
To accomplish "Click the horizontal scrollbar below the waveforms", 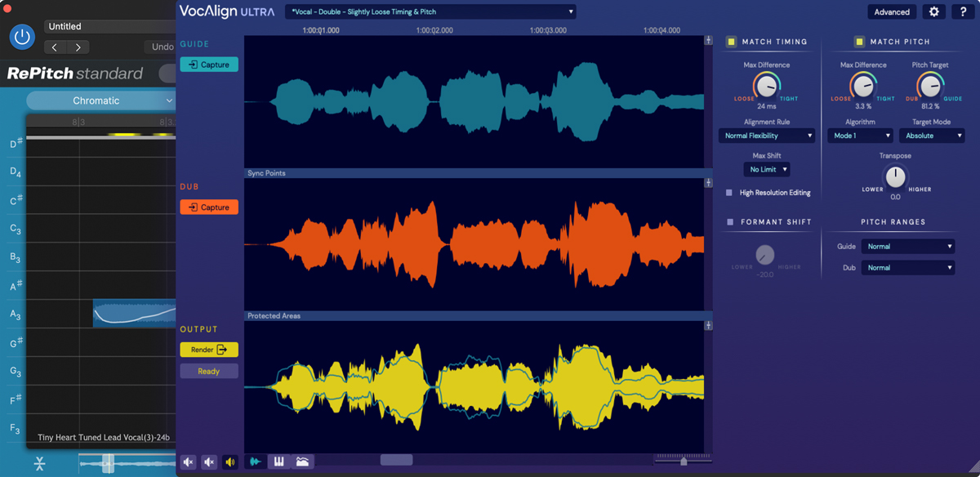I will pos(396,460).
